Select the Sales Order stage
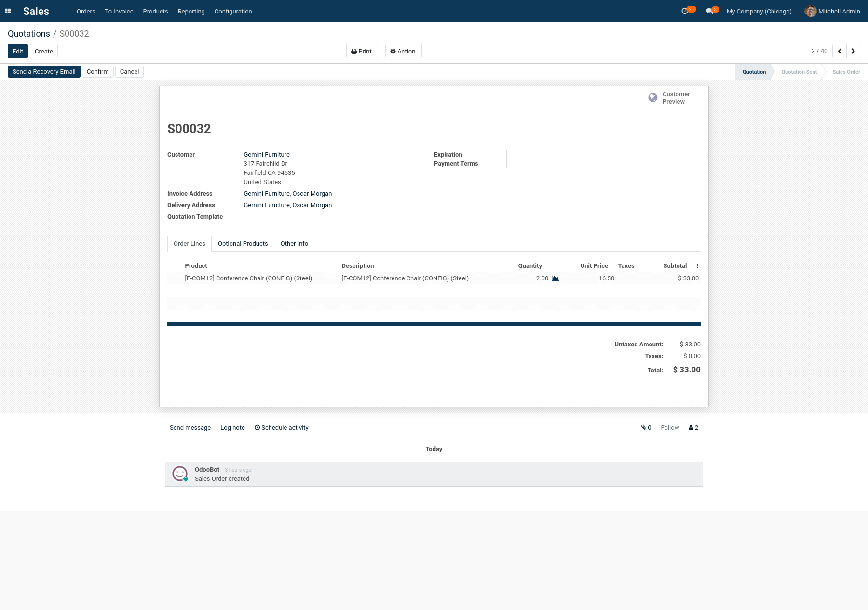The height and width of the screenshot is (610, 868). 846,72
